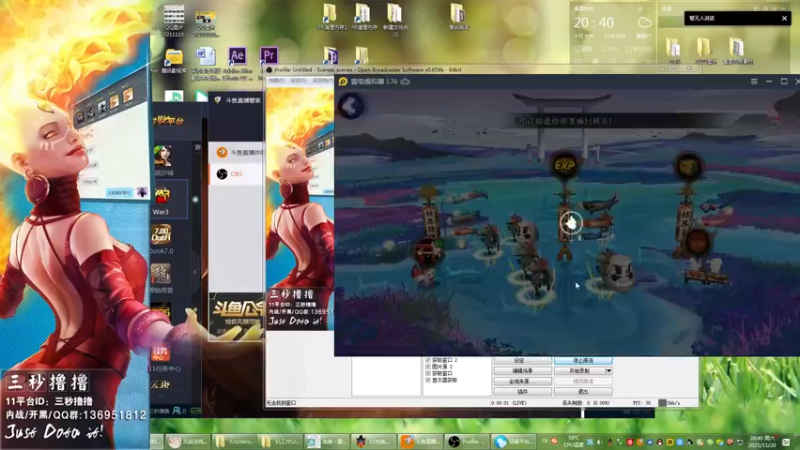Uncheck 图片源 2 source in OBS
Image resolution: width=800 pixels, height=450 pixels.
tap(428, 367)
